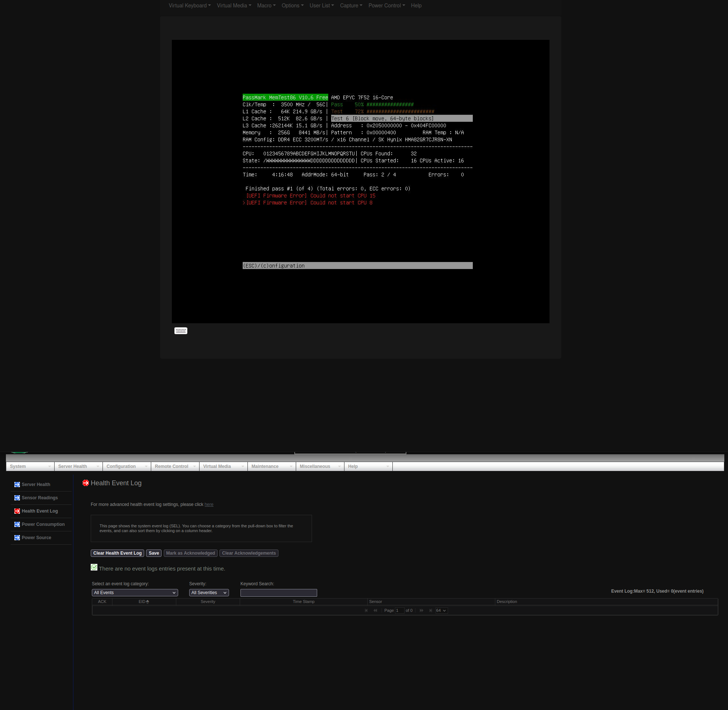728x710 pixels.
Task: Click inside the MemTest86 remote console screen
Action: (360, 182)
